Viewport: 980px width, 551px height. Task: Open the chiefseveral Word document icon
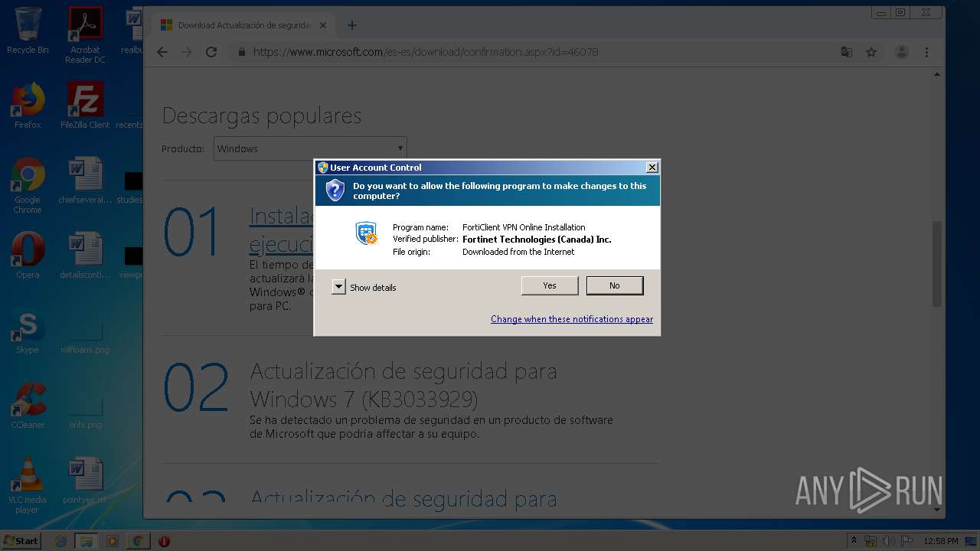pyautogui.click(x=85, y=181)
